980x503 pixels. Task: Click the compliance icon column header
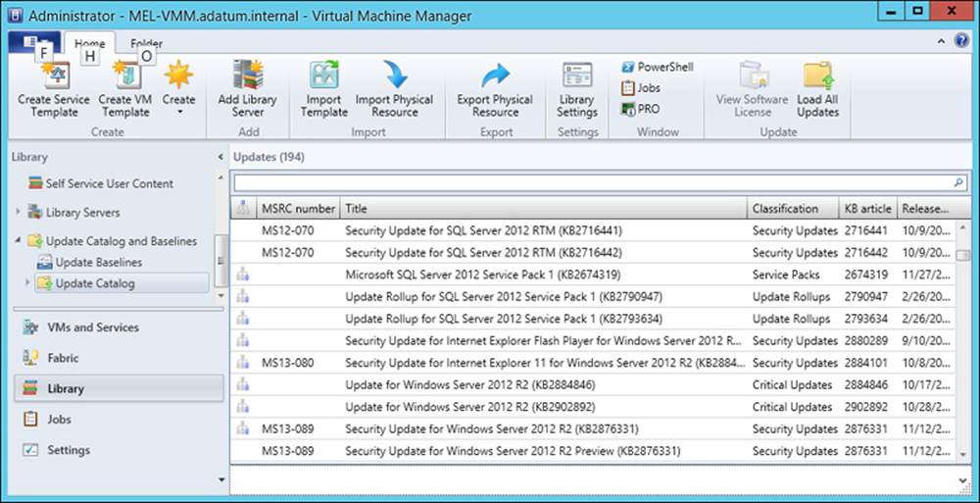click(243, 209)
